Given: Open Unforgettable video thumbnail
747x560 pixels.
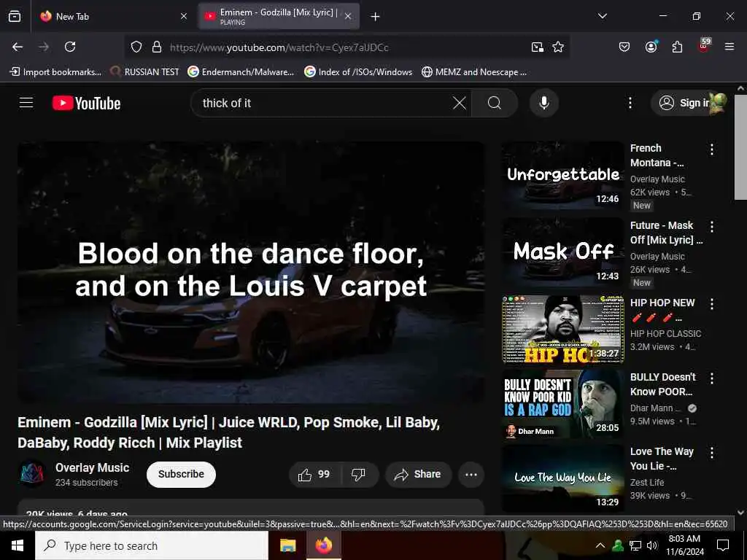Looking at the screenshot, I should coord(562,176).
